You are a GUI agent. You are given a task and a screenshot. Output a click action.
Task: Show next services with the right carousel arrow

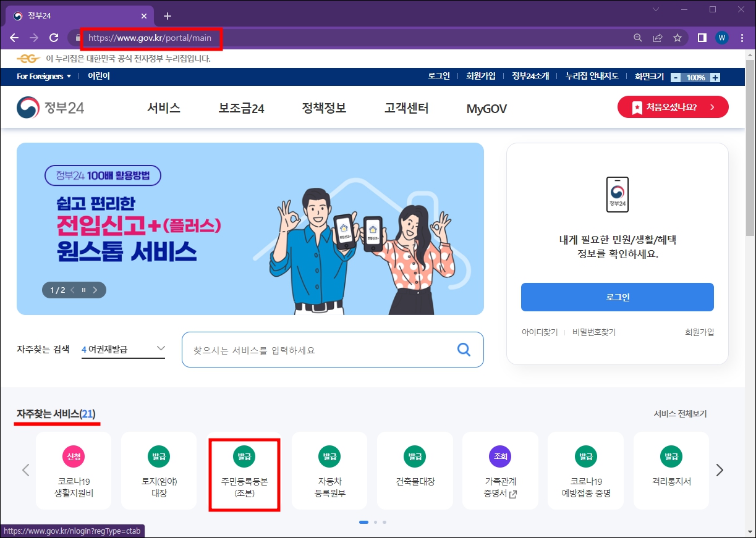(x=720, y=470)
